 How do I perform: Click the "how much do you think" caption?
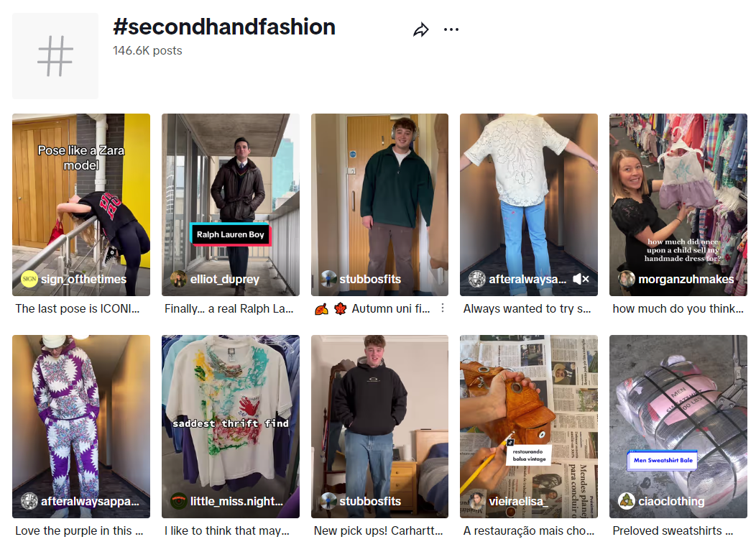click(678, 309)
